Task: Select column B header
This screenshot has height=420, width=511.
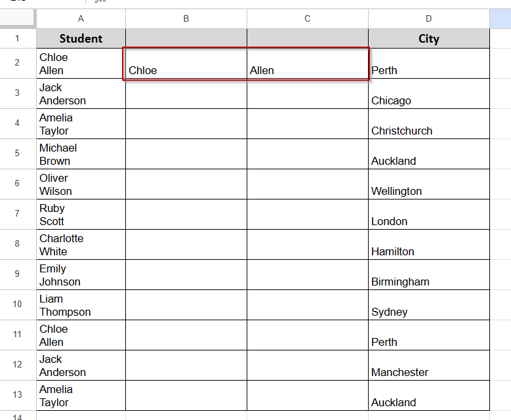Action: click(x=186, y=18)
